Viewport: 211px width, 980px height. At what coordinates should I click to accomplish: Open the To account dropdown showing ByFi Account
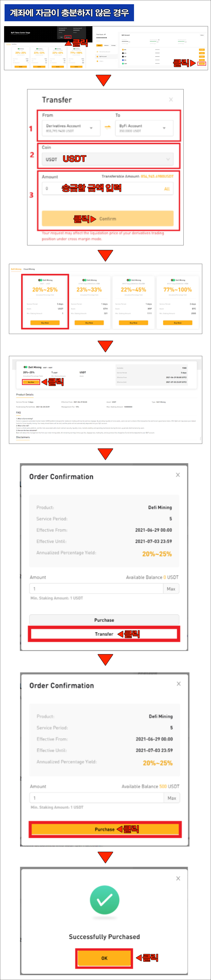pyautogui.click(x=144, y=128)
